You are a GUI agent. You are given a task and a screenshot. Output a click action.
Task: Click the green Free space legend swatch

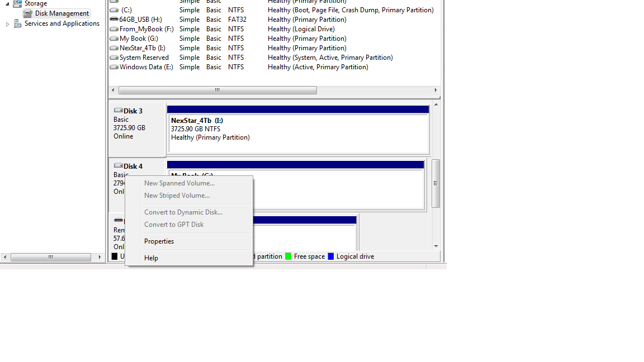288,256
